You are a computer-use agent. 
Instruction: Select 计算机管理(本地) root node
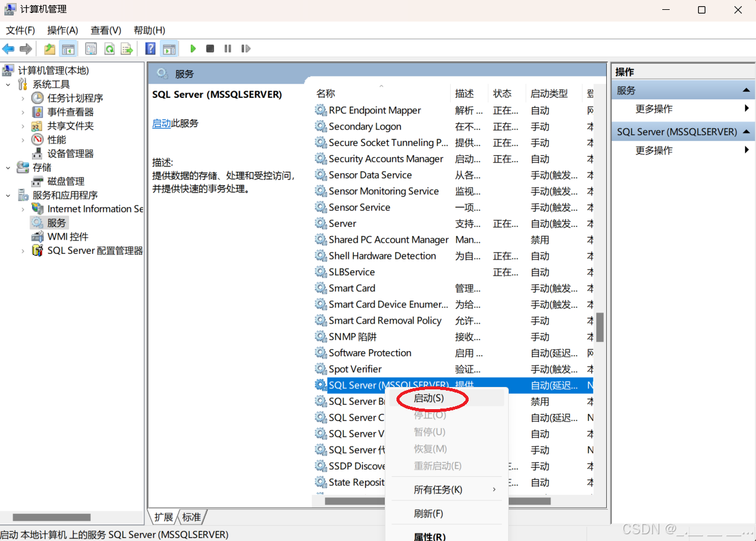pyautogui.click(x=53, y=70)
